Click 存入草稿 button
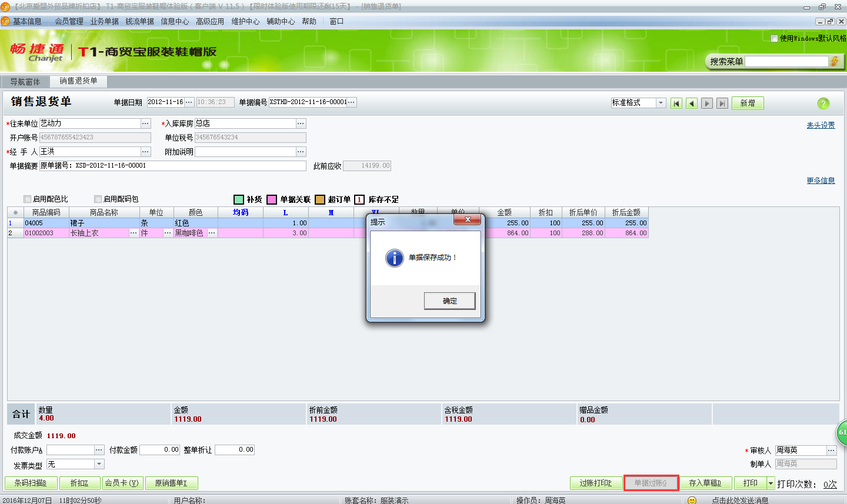The height and width of the screenshot is (504, 847). coord(705,483)
